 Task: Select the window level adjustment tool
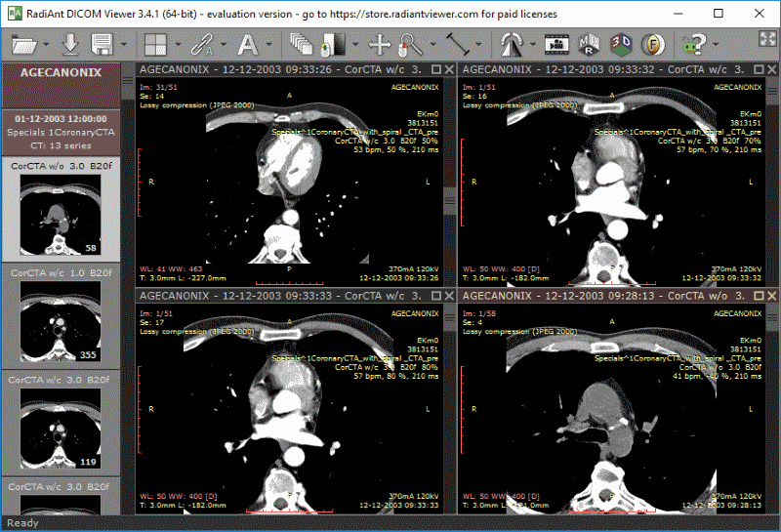click(x=334, y=44)
